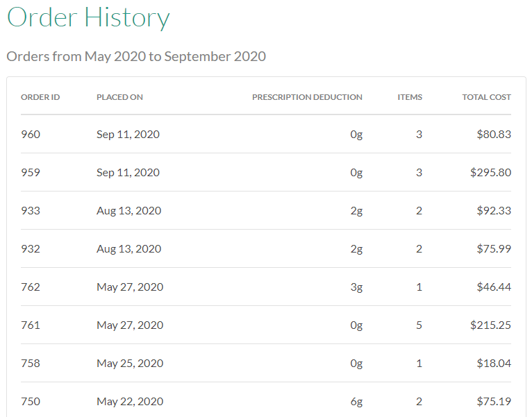
Task: Click the Placed On column header
Action: (x=119, y=97)
